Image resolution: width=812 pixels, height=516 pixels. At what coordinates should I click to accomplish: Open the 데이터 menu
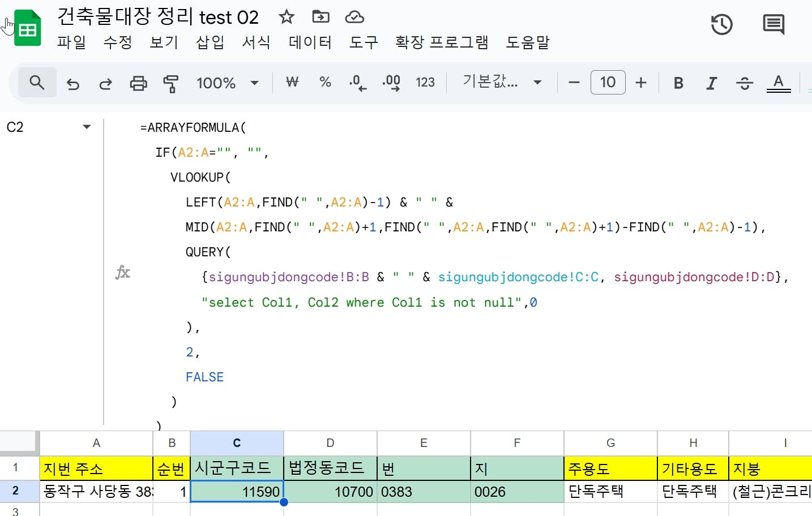(310, 42)
